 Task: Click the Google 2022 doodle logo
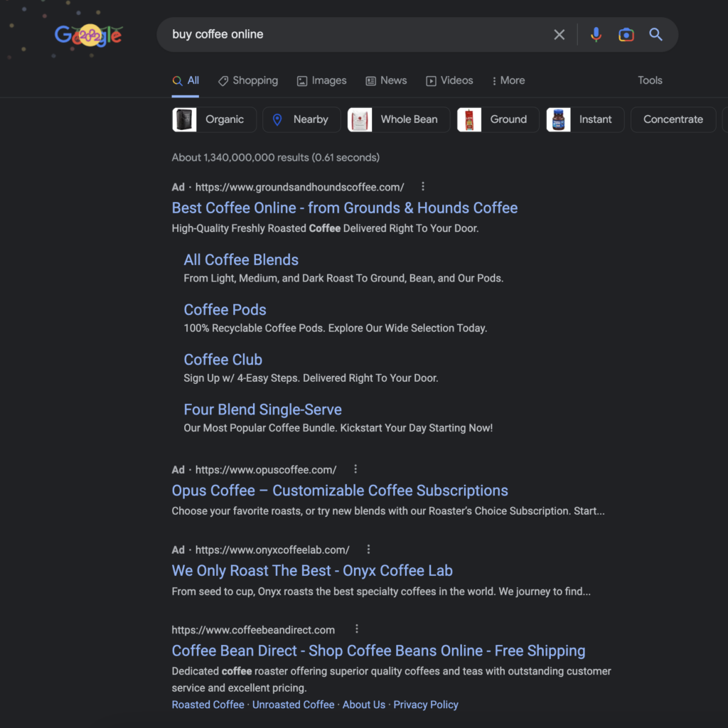coord(88,35)
